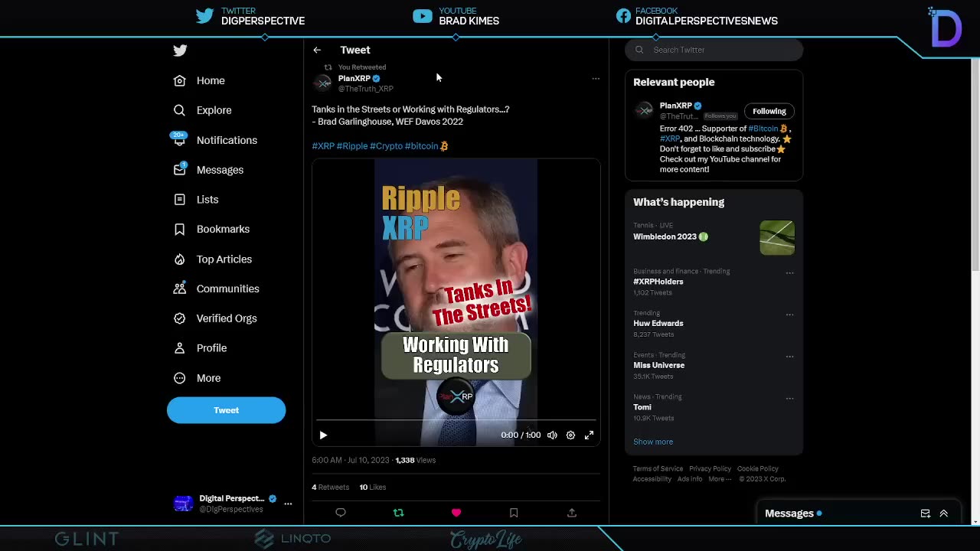The image size is (980, 551).
Task: Click the Communities people icon
Action: [x=179, y=289]
